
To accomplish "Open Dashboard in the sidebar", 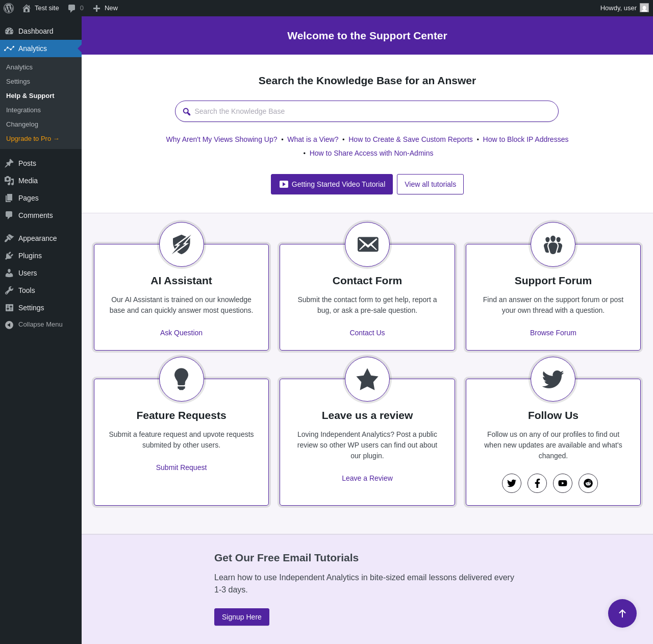I will pos(41,31).
